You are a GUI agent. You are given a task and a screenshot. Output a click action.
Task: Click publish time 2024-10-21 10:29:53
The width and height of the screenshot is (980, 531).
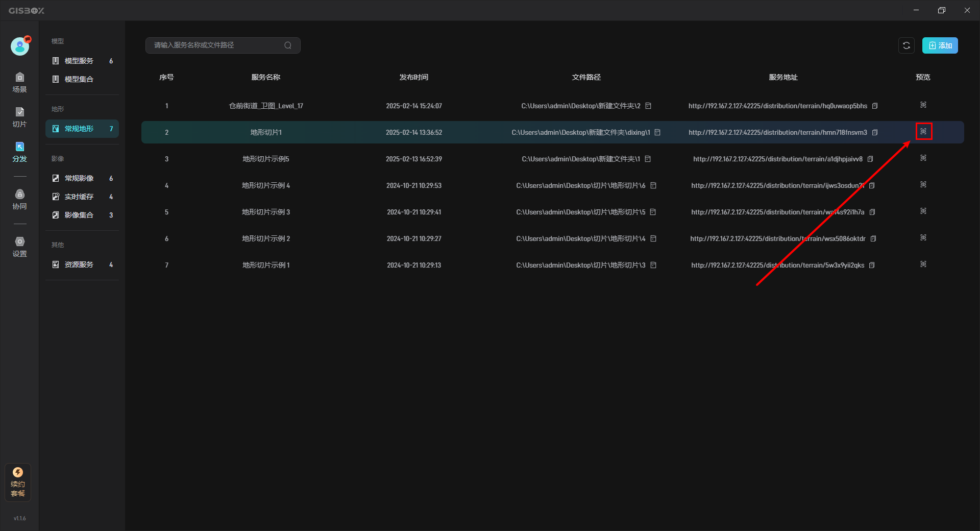point(414,185)
